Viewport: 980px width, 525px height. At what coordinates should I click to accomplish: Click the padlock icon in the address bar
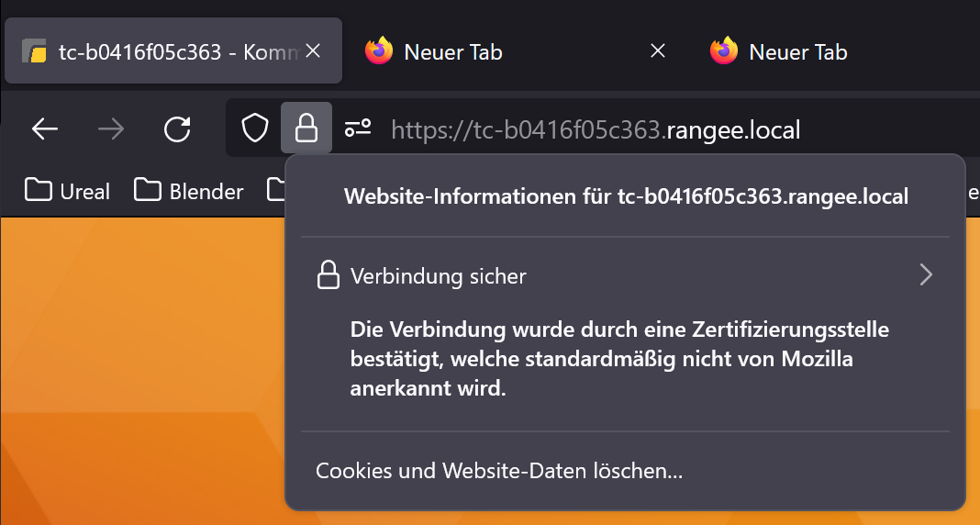(x=306, y=128)
